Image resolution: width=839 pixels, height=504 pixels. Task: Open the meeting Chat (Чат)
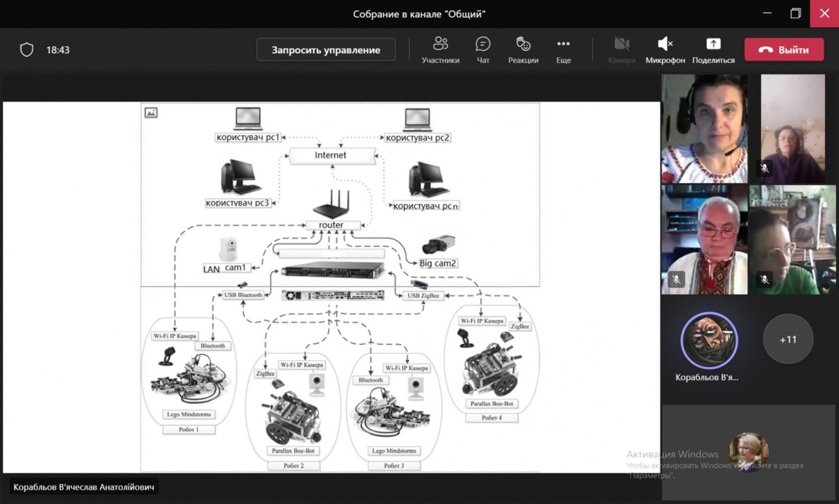click(x=483, y=49)
